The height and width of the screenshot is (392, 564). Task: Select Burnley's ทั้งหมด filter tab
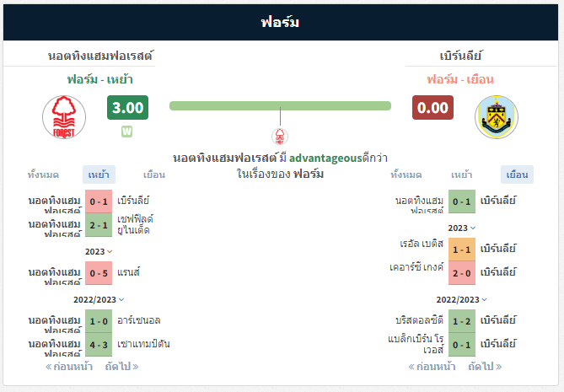[x=406, y=175]
